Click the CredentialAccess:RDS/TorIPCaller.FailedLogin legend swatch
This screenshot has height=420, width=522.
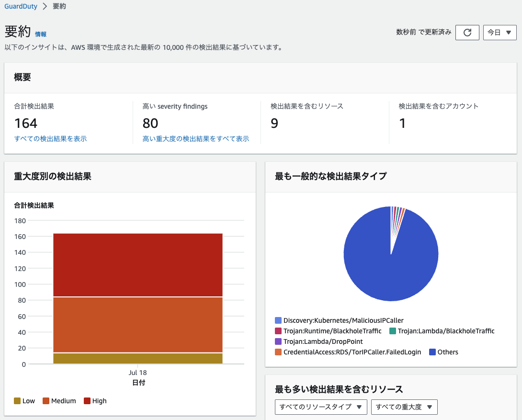(x=278, y=352)
